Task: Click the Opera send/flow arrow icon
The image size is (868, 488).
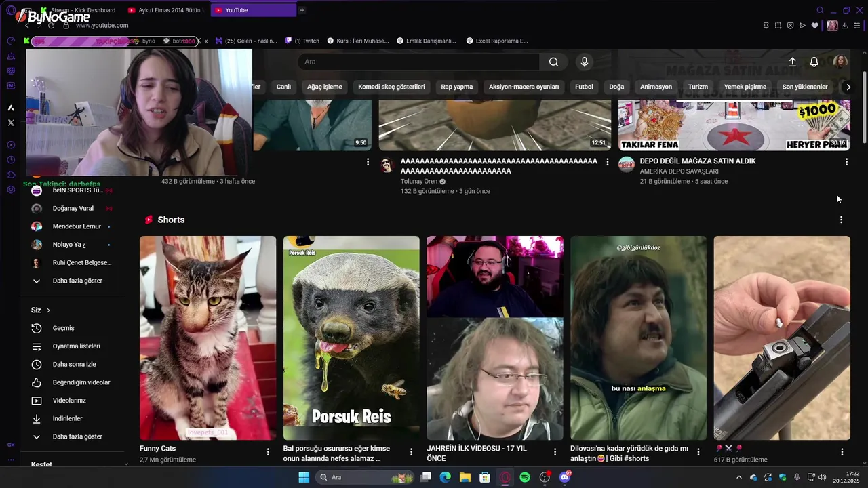Action: pyautogui.click(x=802, y=26)
